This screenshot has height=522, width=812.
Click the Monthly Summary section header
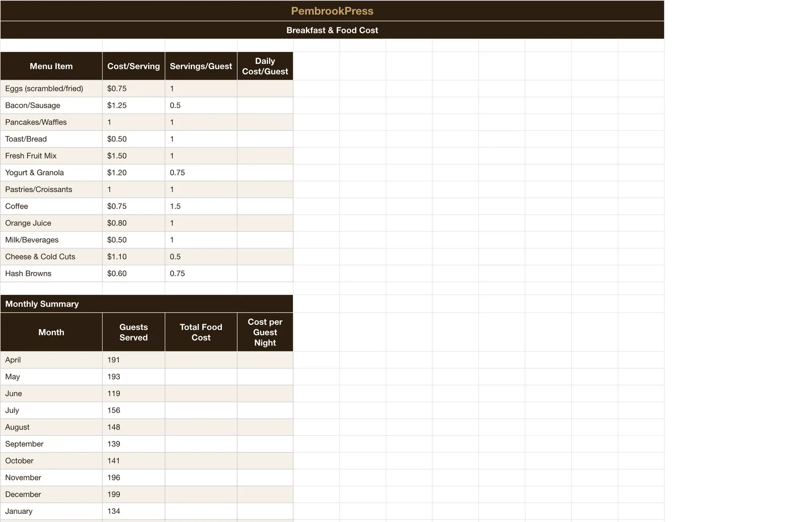click(147, 304)
